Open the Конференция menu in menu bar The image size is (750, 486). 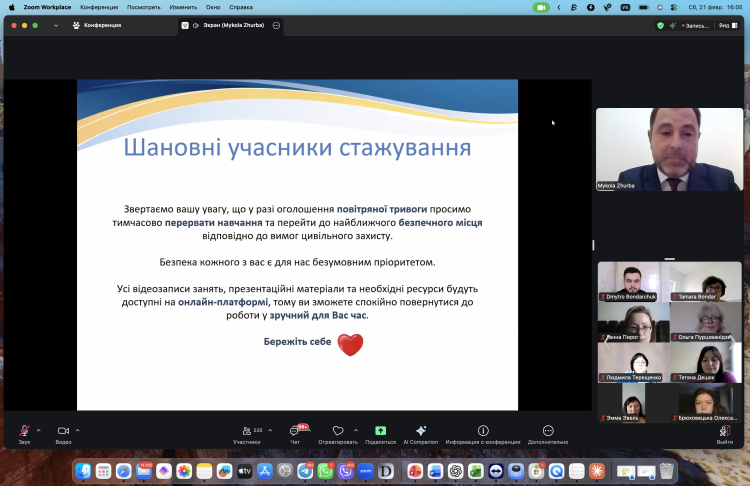click(x=98, y=7)
